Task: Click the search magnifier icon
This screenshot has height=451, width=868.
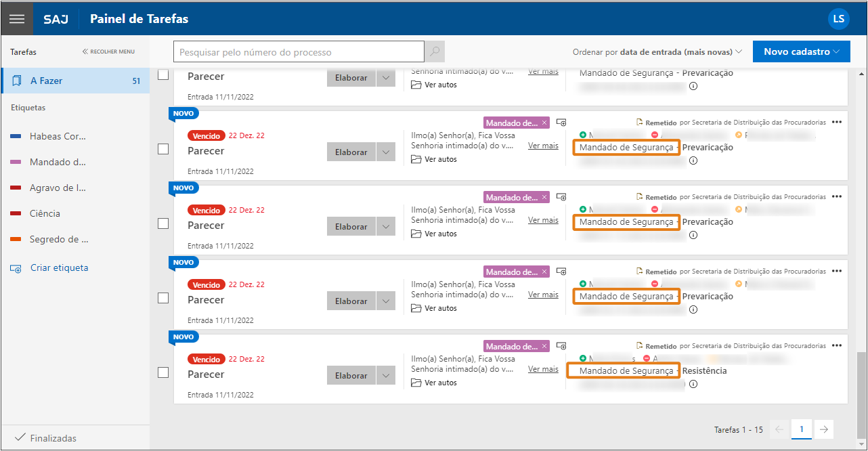Action: click(x=435, y=52)
